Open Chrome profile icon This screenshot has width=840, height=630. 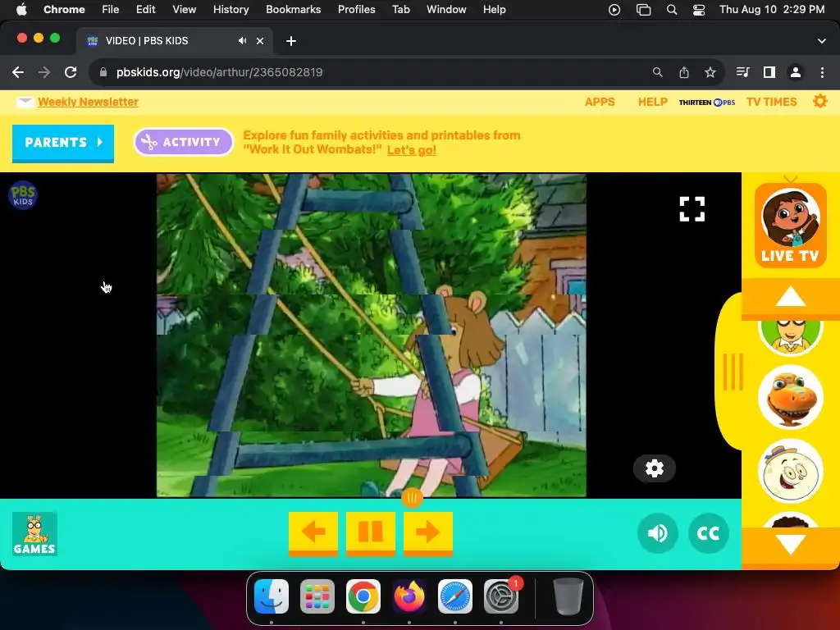pos(796,72)
